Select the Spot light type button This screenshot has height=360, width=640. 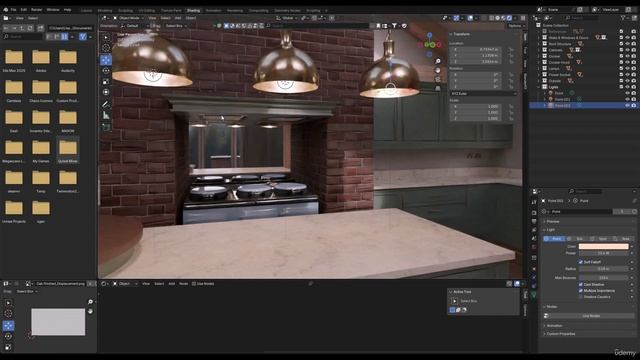[x=602, y=238]
